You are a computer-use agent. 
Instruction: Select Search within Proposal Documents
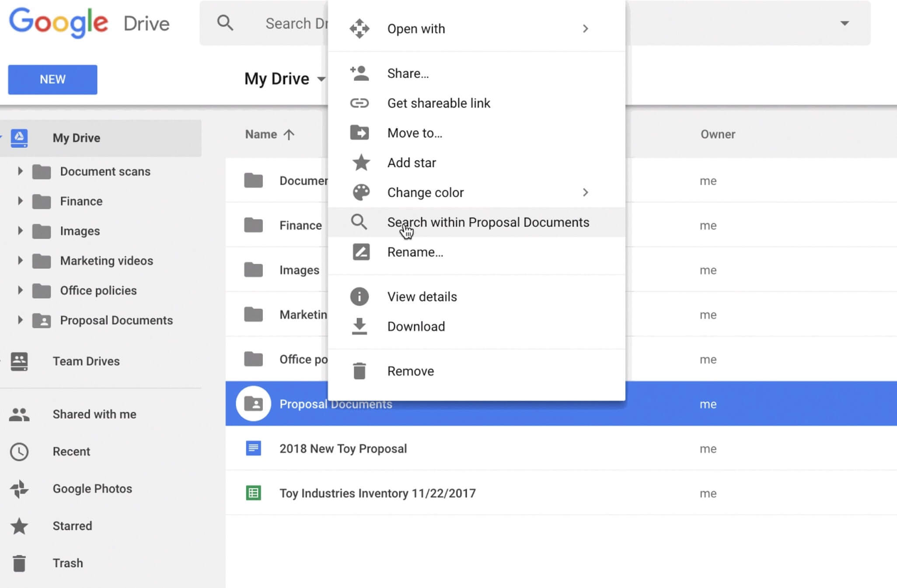tap(487, 222)
